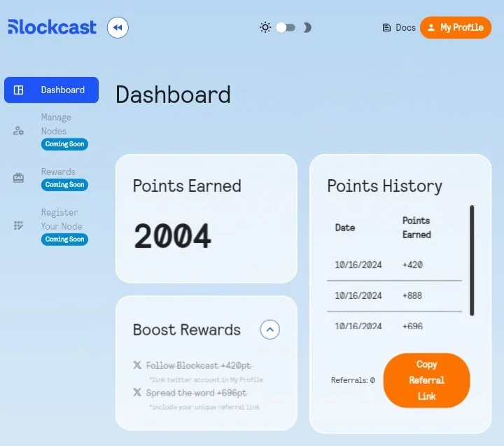Viewport: 504px width, 446px height.
Task: Click X icon beside Follow Blockcast
Action: tap(137, 365)
